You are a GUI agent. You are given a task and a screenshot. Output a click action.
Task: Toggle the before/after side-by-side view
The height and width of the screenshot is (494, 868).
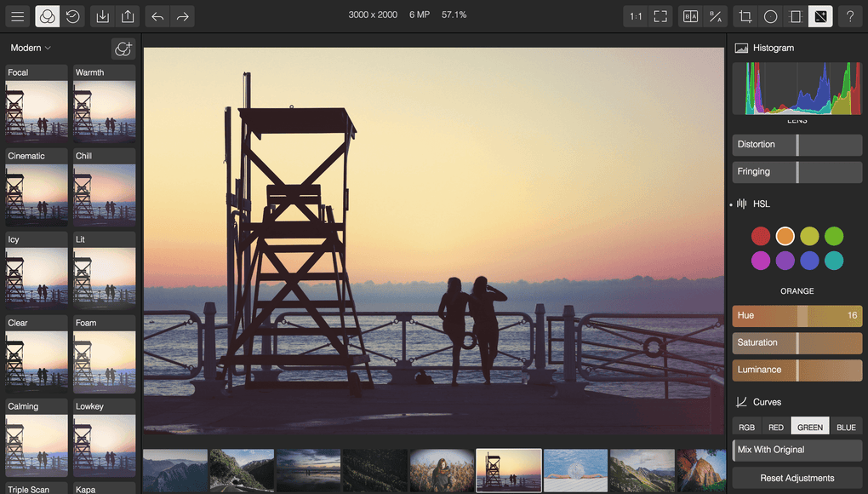tap(690, 16)
